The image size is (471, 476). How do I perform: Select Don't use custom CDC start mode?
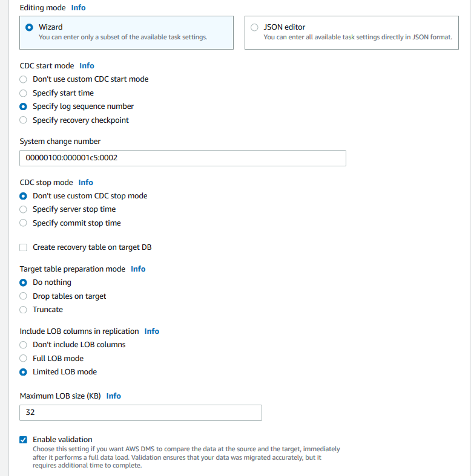(23, 79)
